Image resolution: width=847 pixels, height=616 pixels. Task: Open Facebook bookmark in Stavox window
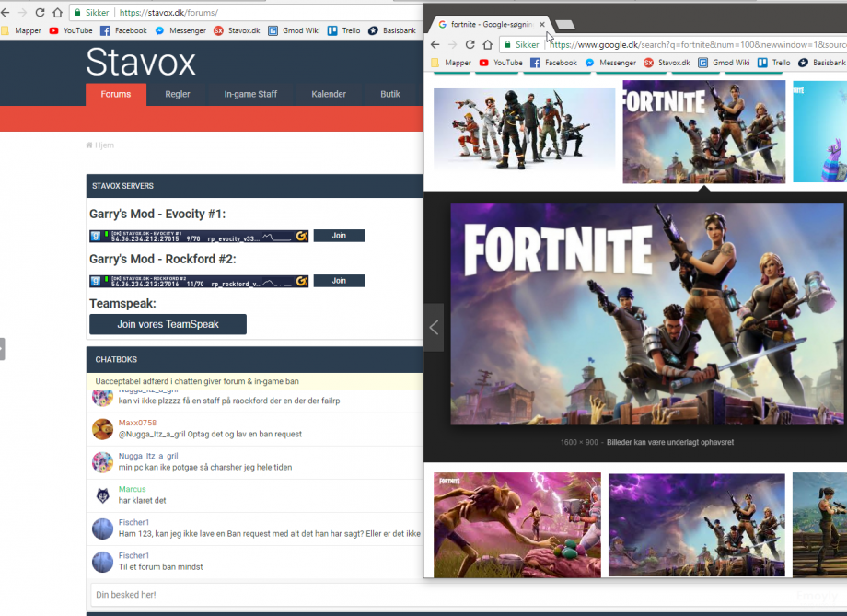(123, 30)
